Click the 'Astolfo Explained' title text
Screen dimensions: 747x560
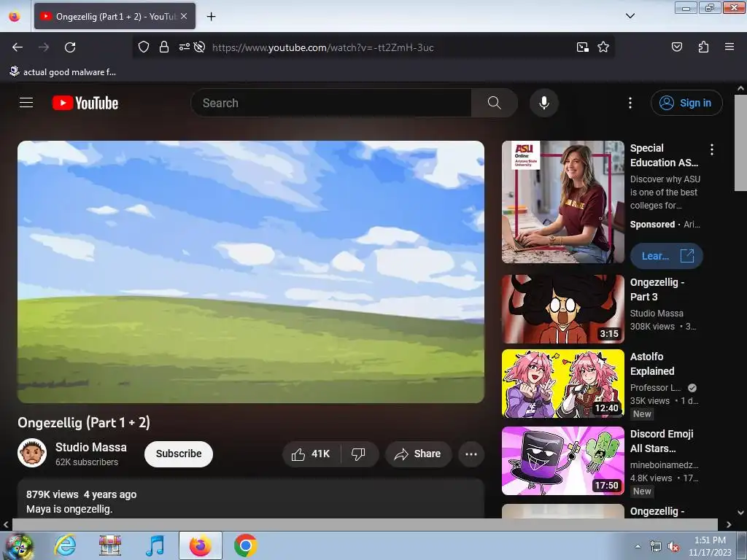(x=652, y=364)
